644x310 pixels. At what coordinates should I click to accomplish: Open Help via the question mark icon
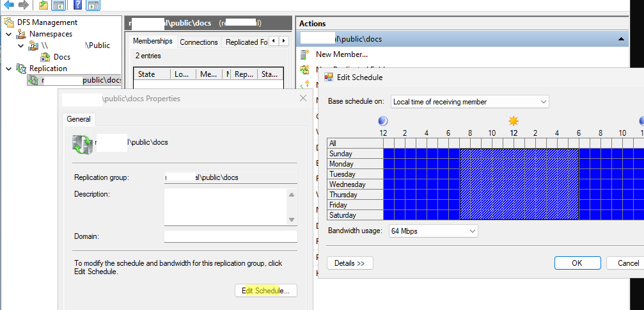77,5
